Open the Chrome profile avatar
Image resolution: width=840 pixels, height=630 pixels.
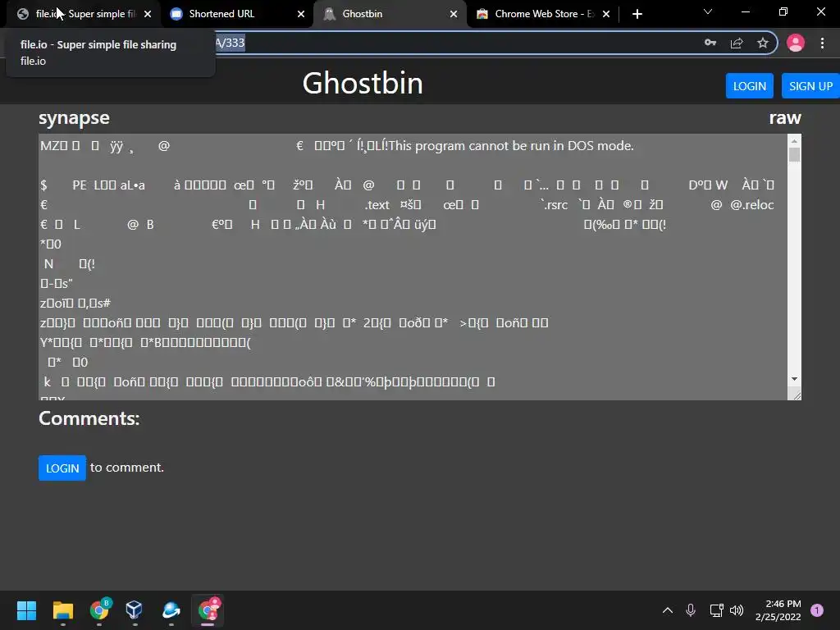pos(796,43)
